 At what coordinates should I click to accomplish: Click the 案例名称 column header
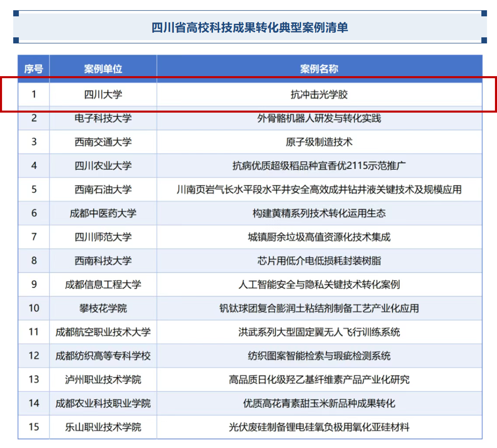click(319, 69)
